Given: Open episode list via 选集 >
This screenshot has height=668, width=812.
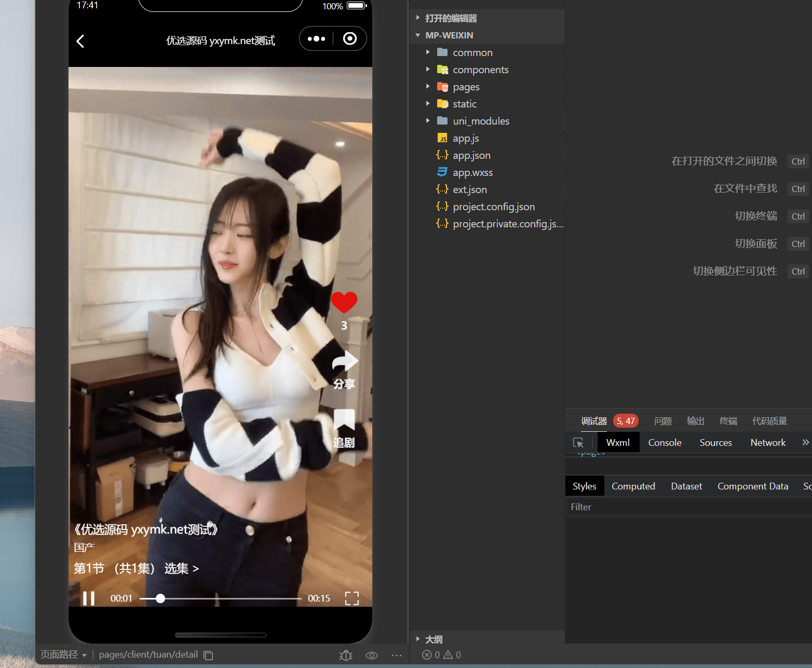Looking at the screenshot, I should point(182,569).
